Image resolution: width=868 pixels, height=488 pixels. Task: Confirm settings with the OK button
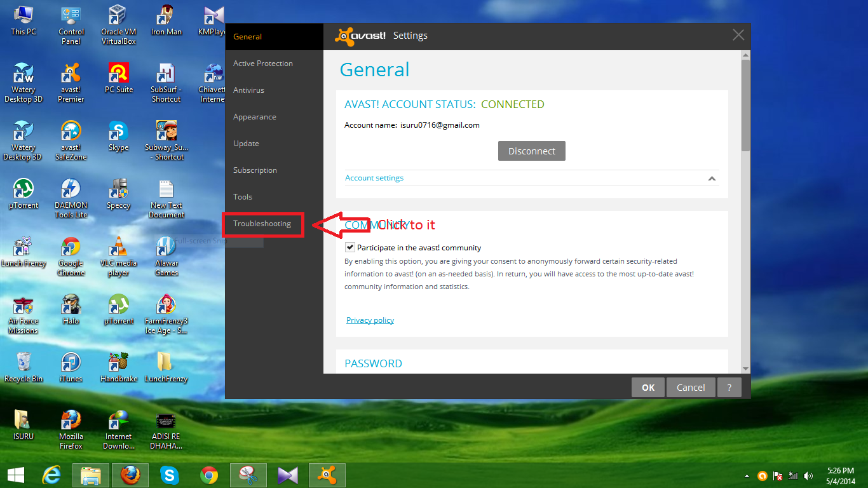(648, 388)
